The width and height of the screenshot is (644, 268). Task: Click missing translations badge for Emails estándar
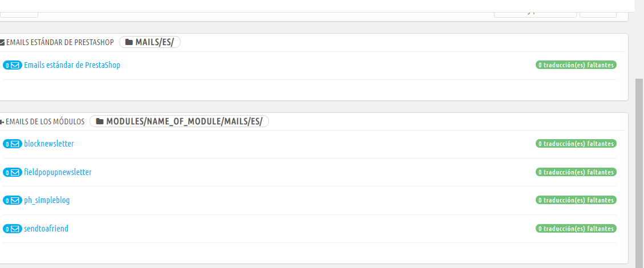(576, 65)
